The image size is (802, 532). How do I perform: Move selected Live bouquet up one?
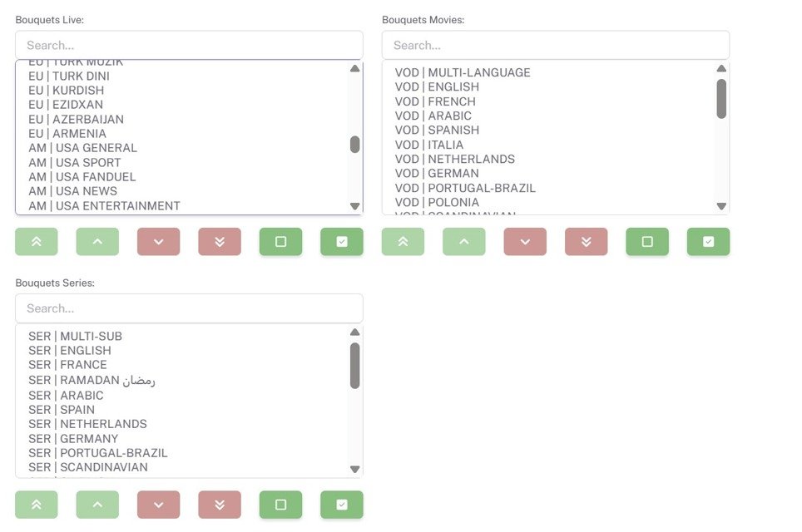tap(97, 242)
